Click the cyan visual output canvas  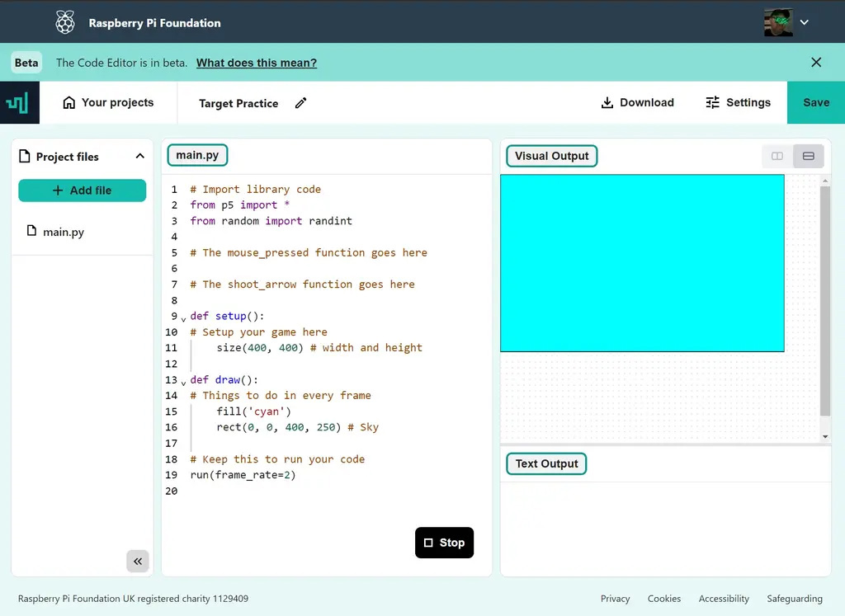tap(642, 262)
